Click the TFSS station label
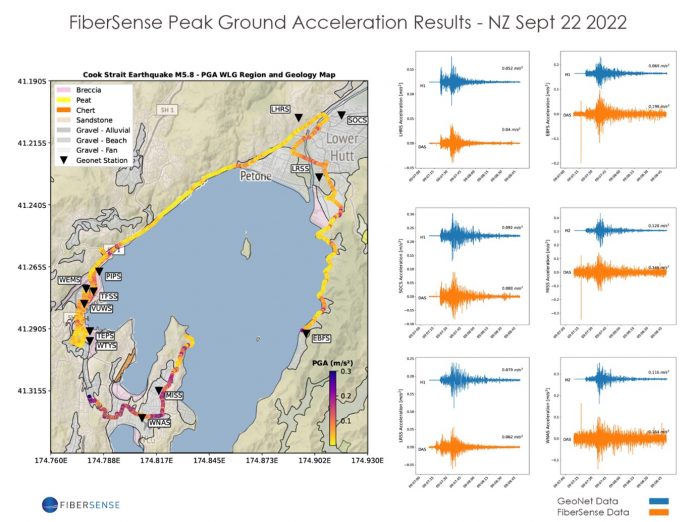 [x=109, y=297]
